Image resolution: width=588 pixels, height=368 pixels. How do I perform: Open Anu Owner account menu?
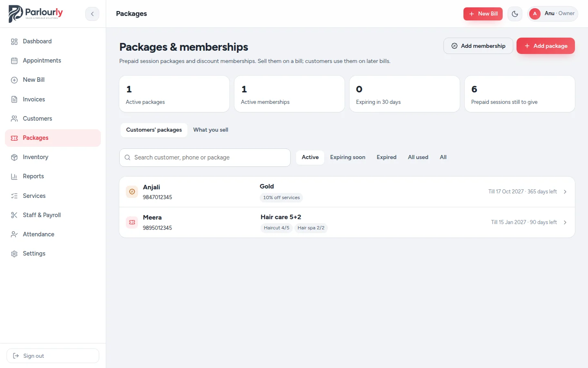pyautogui.click(x=552, y=13)
